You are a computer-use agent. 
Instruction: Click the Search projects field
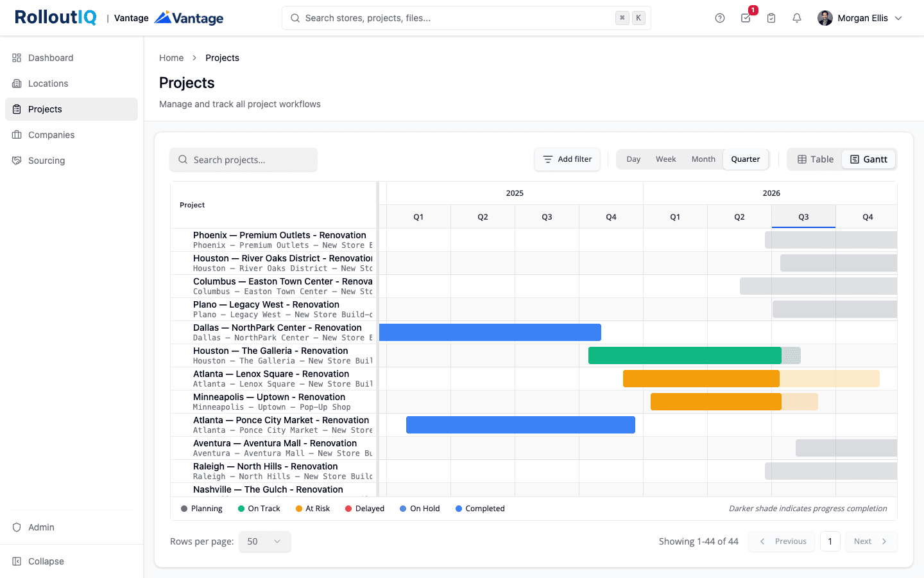click(243, 160)
